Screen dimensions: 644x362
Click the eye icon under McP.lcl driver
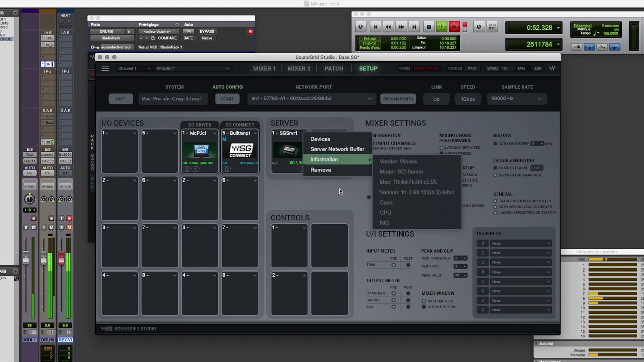pyautogui.click(x=187, y=169)
